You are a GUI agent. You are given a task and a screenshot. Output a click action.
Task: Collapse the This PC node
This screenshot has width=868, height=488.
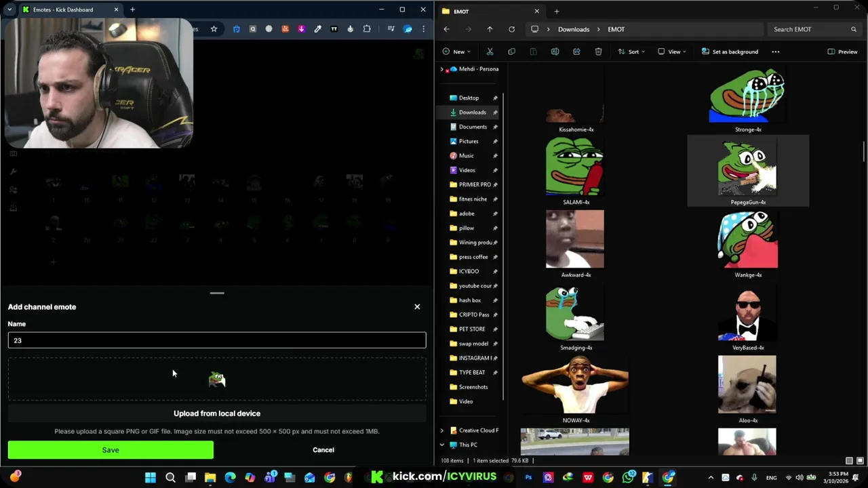[442, 445]
